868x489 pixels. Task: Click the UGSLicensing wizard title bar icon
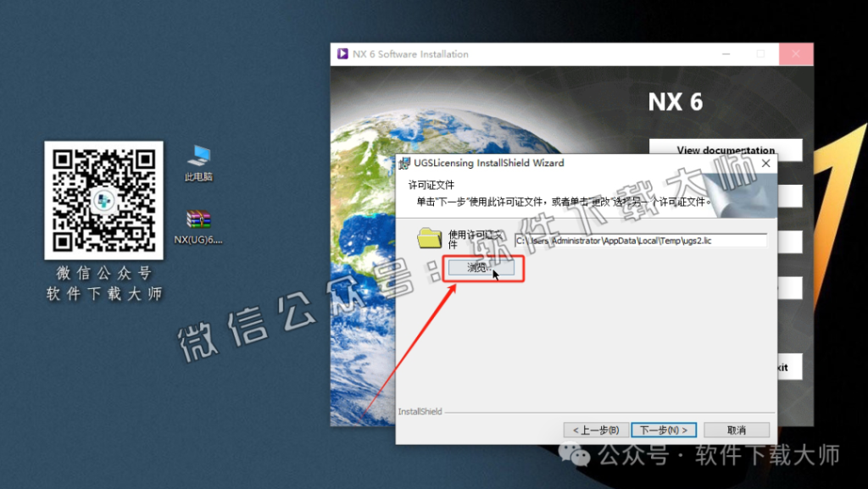click(x=404, y=163)
